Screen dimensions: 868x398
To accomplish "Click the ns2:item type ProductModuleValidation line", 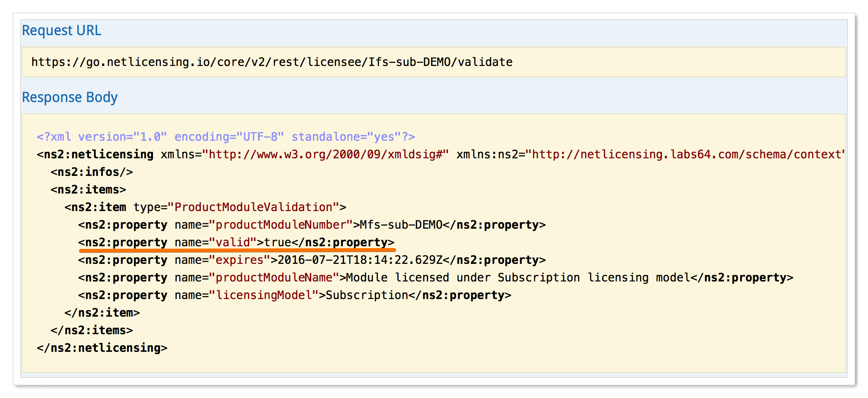I will point(205,207).
